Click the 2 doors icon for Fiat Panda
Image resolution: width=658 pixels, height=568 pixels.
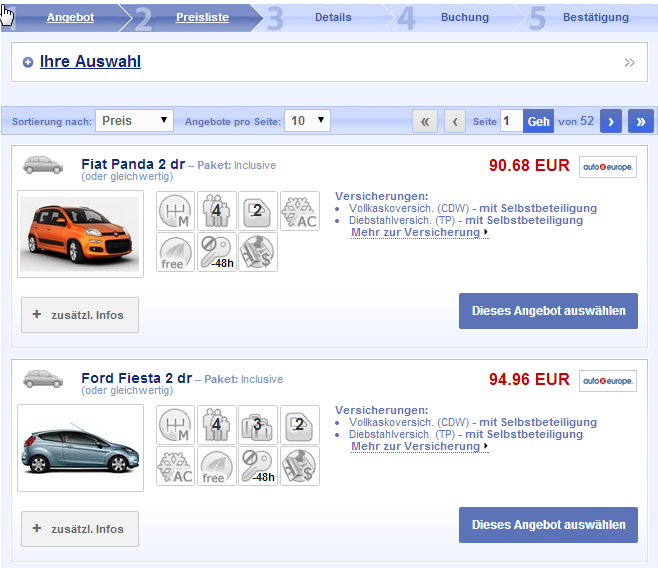(258, 211)
